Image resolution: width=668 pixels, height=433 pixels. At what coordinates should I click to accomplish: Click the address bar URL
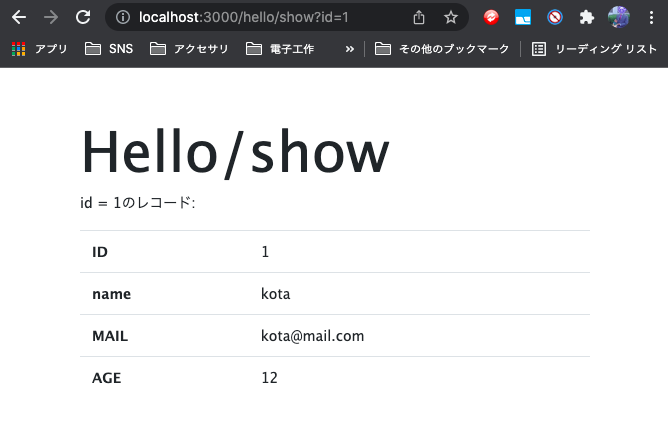click(x=244, y=17)
